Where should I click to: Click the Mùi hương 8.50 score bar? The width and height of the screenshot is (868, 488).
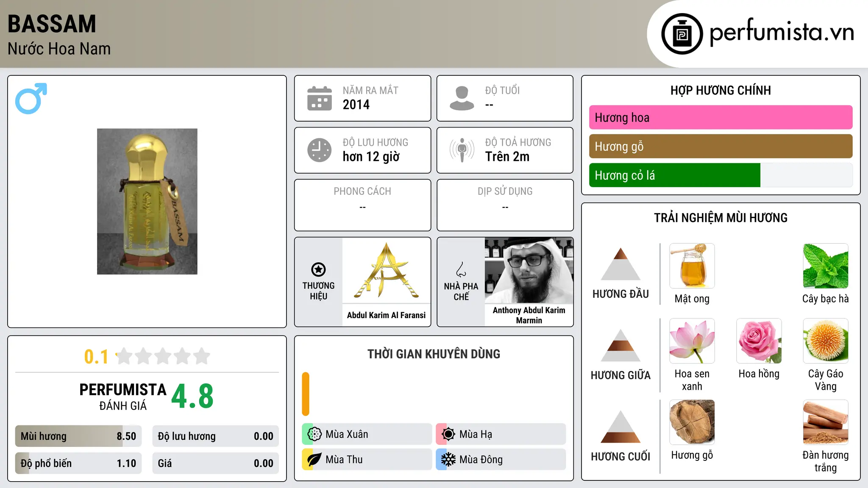[x=78, y=436]
